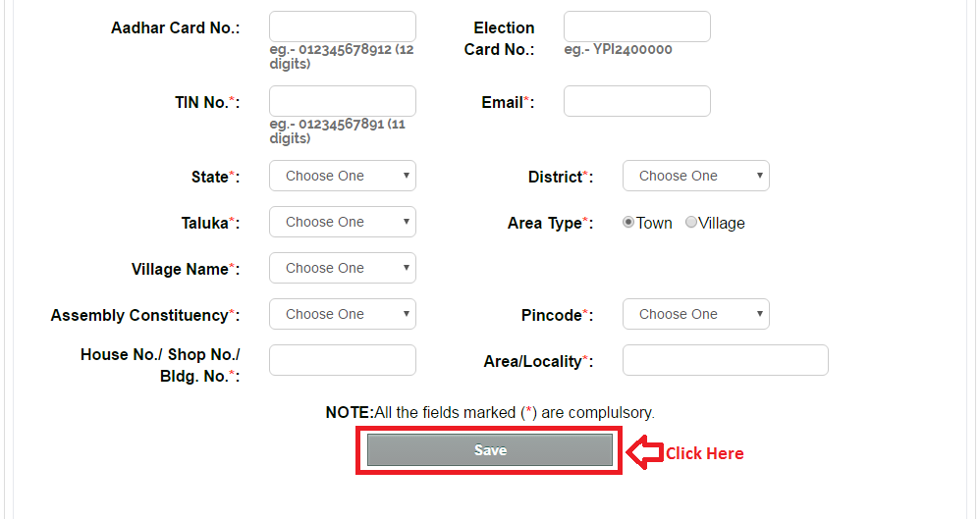Open the Taluka dropdown
The height and width of the screenshot is (519, 980).
(x=342, y=223)
